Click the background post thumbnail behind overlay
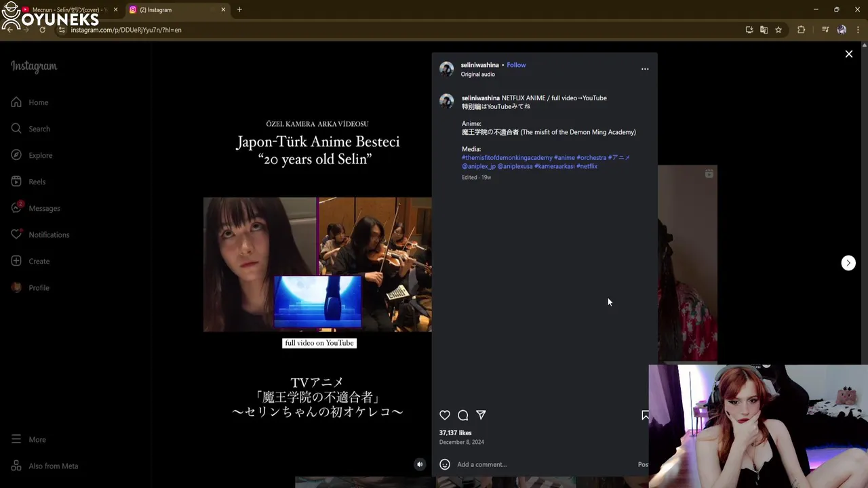The height and width of the screenshot is (488, 868). (x=687, y=264)
